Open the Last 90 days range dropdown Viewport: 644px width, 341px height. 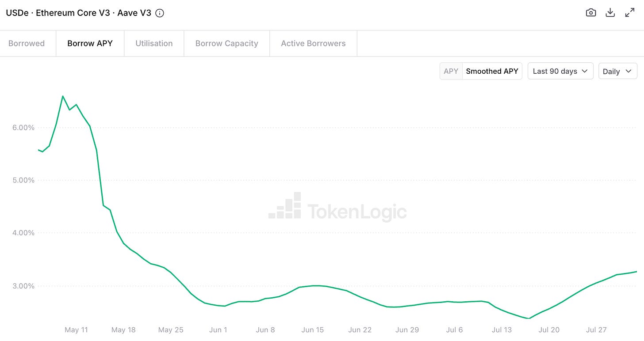[x=560, y=71]
